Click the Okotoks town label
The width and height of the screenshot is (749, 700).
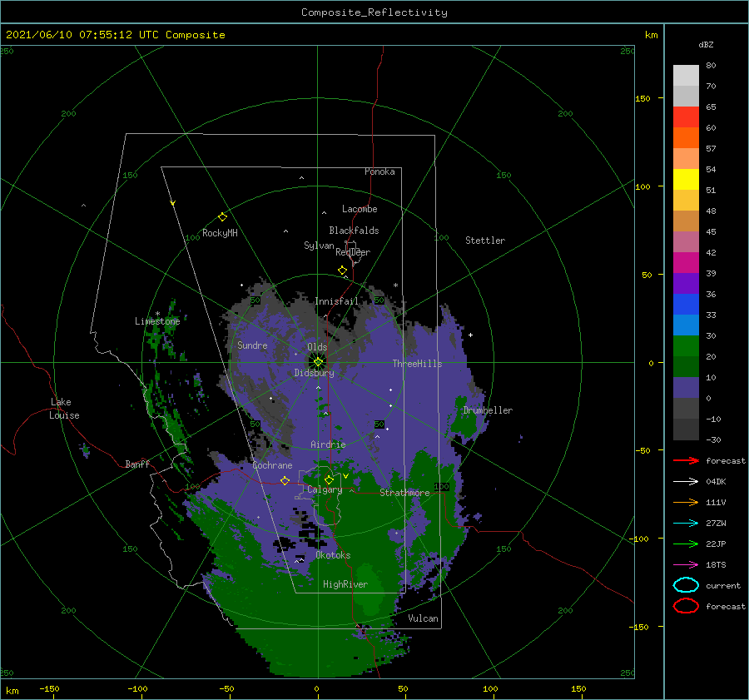click(333, 555)
